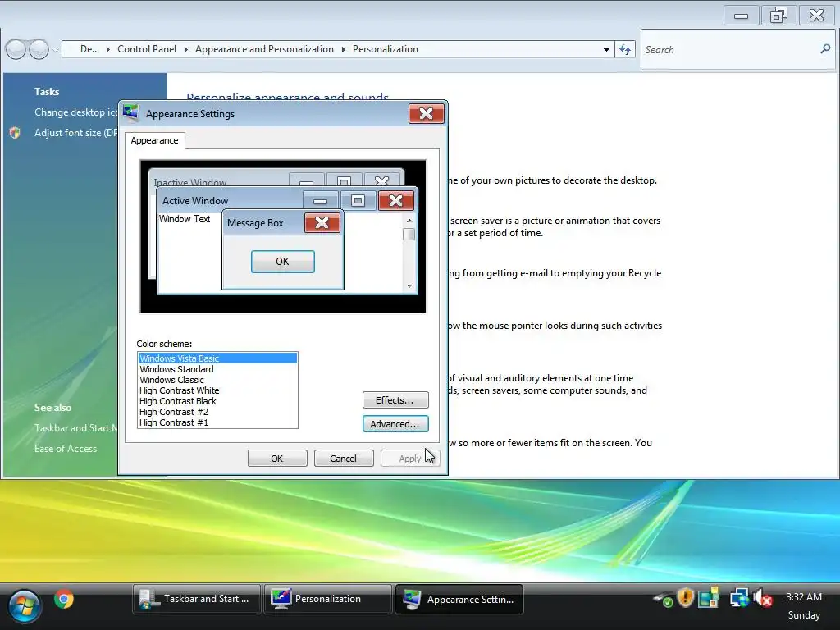840x630 pixels.
Task: Choose Windows Classic color scheme
Action: pos(217,380)
